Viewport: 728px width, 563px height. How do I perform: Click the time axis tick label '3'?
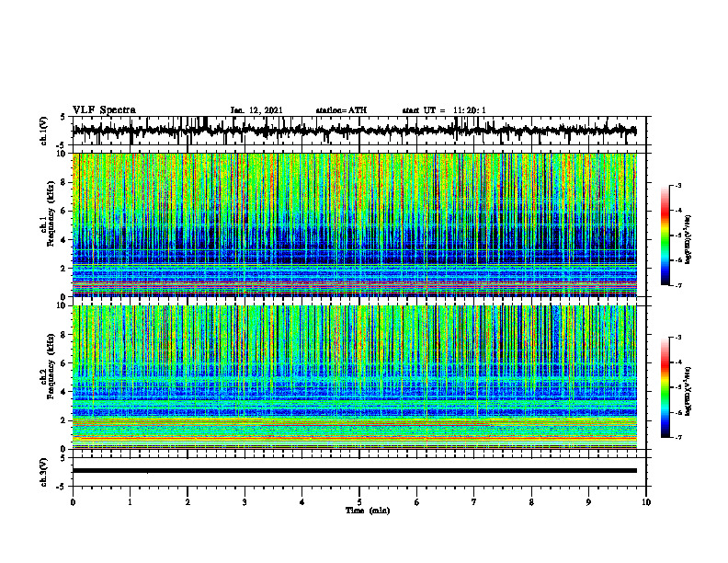coord(245,502)
